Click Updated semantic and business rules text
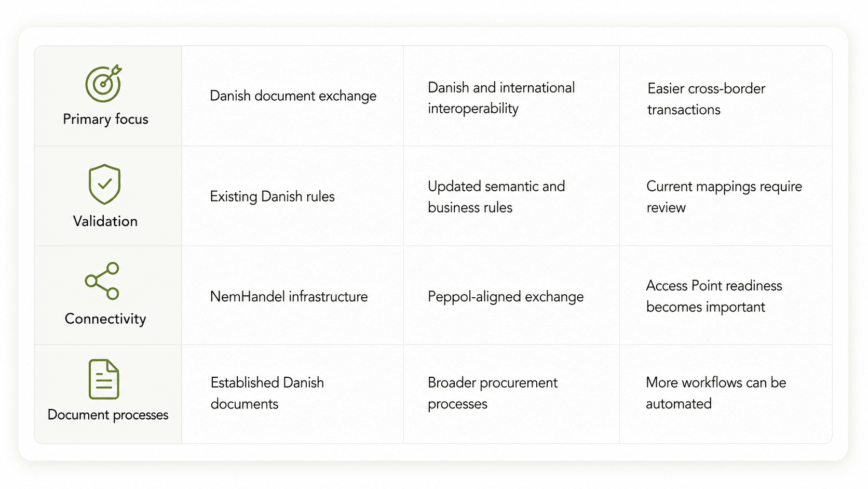This screenshot has width=868, height=489. (x=496, y=196)
